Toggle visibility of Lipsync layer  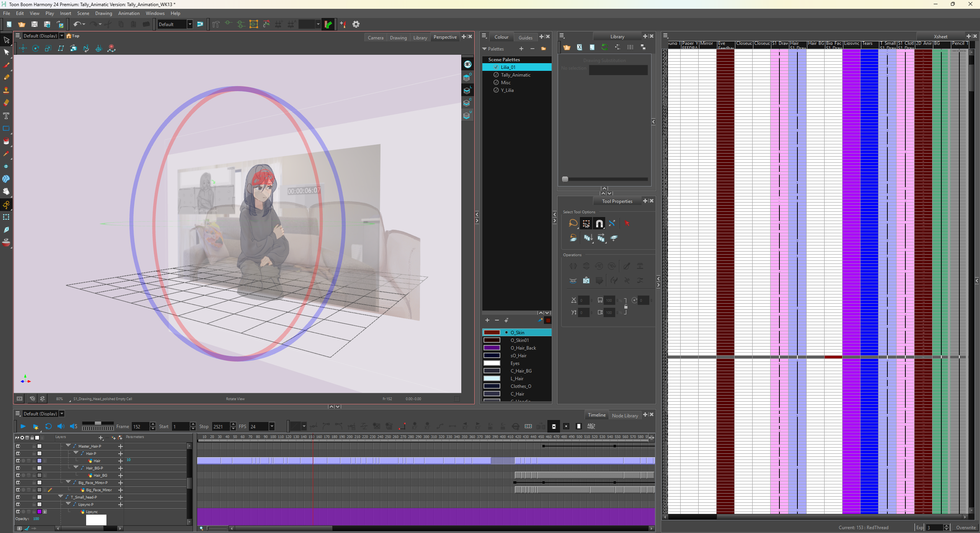(x=18, y=512)
